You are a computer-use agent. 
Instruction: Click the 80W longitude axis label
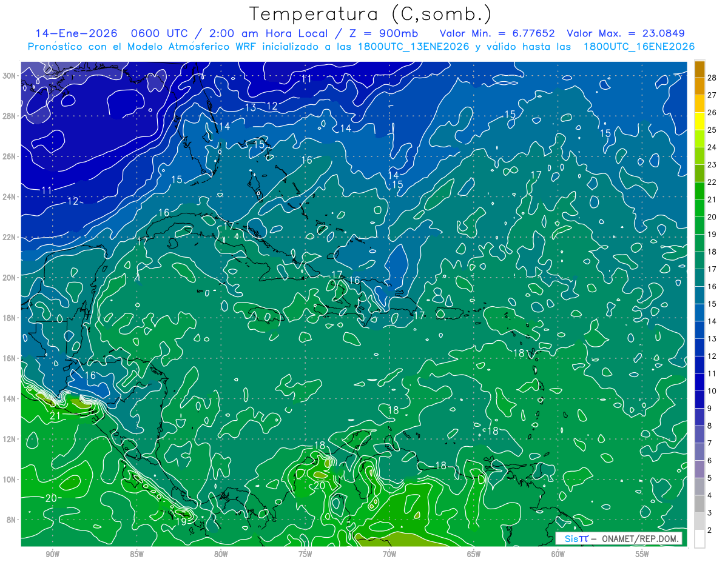tap(221, 554)
